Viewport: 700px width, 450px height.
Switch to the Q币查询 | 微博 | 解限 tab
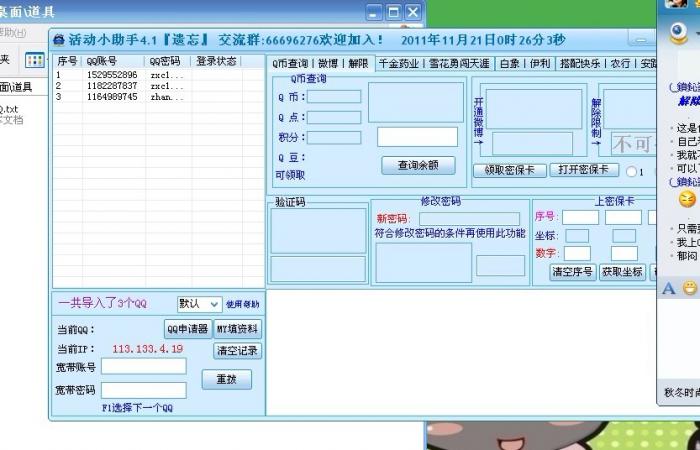tap(320, 63)
